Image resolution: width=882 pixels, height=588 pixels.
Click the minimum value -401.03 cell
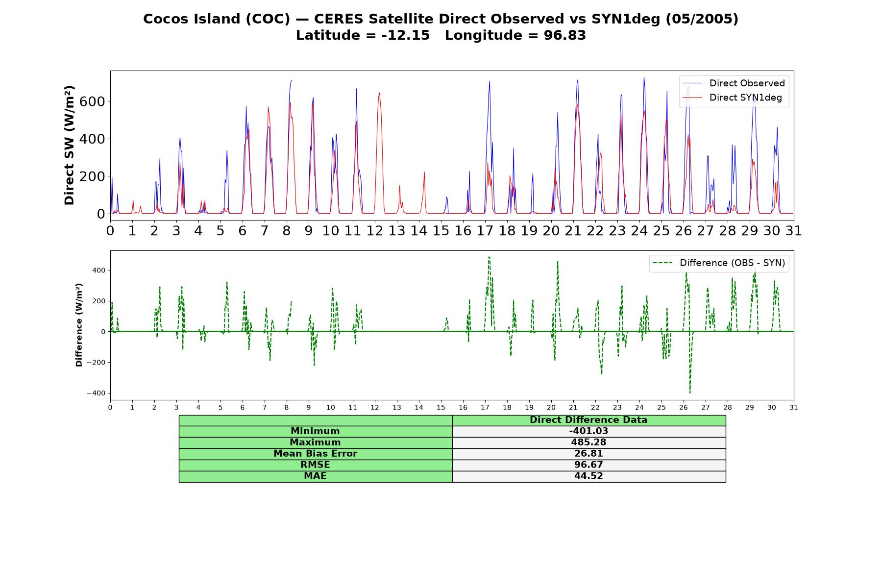point(588,431)
